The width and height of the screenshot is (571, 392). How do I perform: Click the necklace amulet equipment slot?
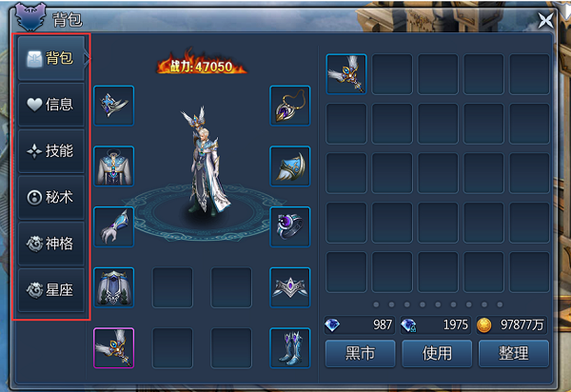[x=290, y=106]
